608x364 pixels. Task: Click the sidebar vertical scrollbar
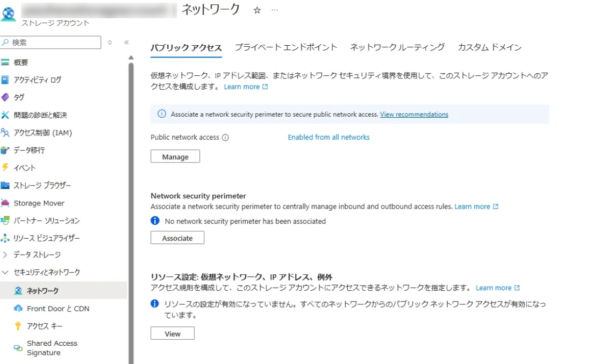[131, 215]
